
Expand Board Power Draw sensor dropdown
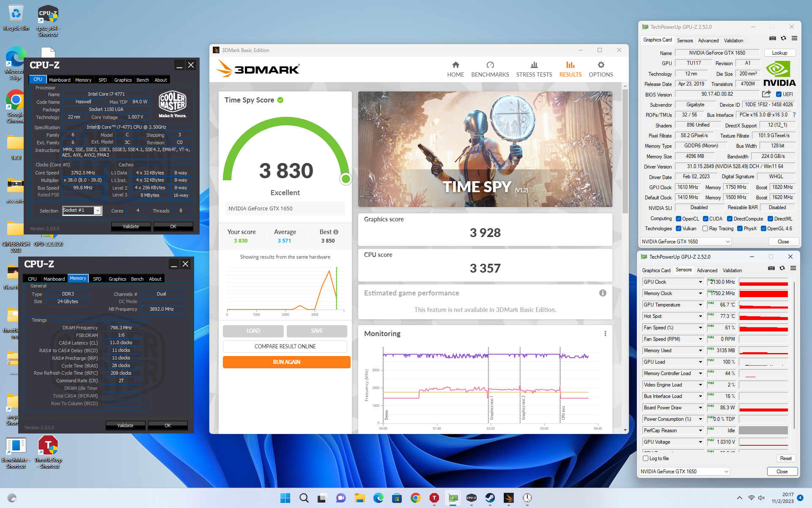coord(700,408)
